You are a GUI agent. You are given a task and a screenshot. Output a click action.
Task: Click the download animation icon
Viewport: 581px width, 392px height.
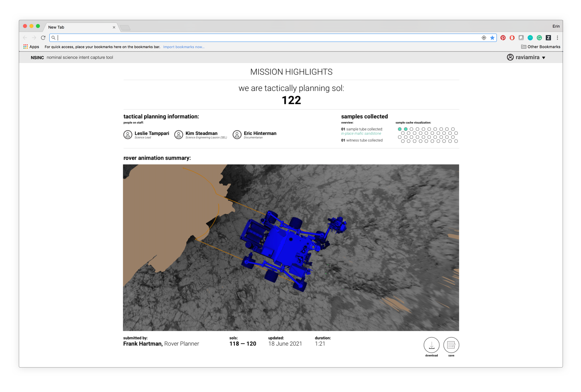click(x=431, y=345)
